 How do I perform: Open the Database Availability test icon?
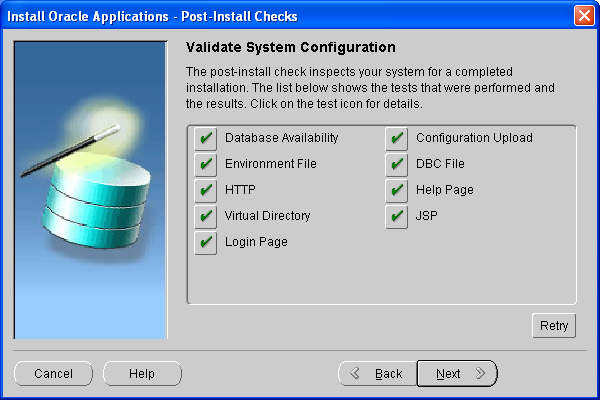pos(205,138)
